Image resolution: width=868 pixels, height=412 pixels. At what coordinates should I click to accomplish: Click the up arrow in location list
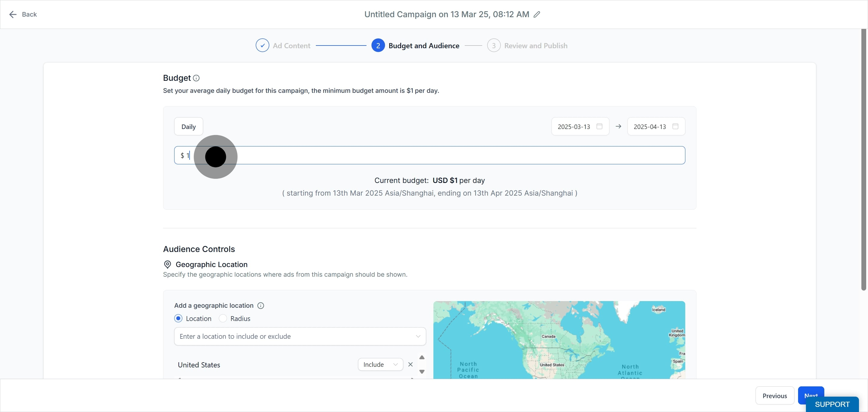422,357
